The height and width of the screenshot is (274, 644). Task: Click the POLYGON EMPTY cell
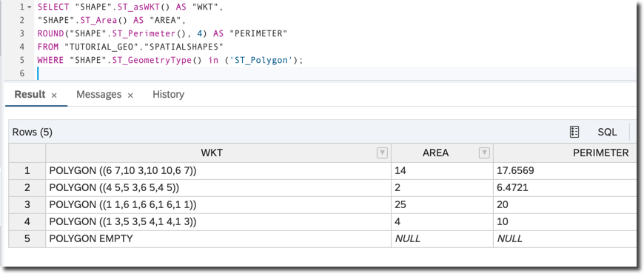point(218,238)
